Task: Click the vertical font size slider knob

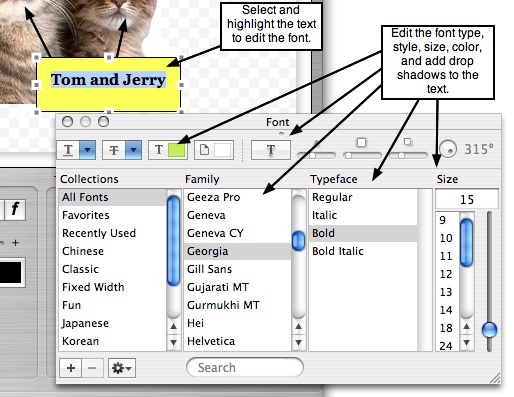Action: pos(489,330)
